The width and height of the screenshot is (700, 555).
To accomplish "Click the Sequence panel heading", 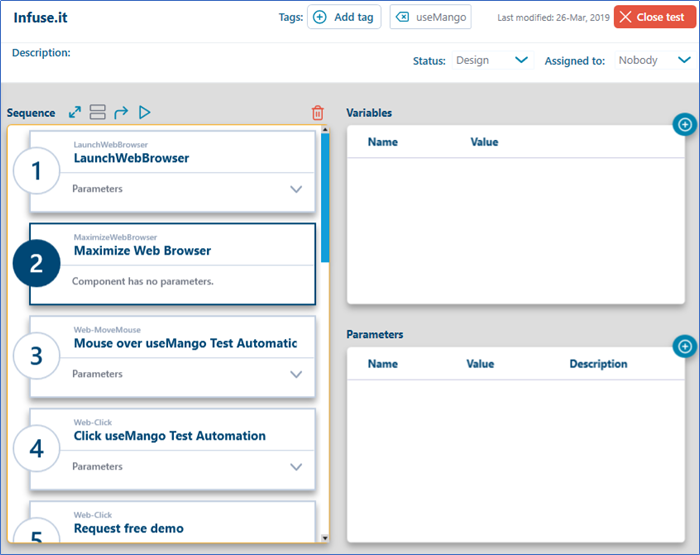I will pos(31,113).
